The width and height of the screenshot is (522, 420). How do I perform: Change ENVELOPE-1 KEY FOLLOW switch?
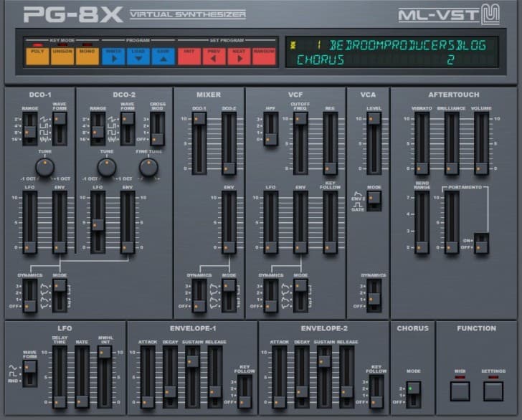point(245,392)
